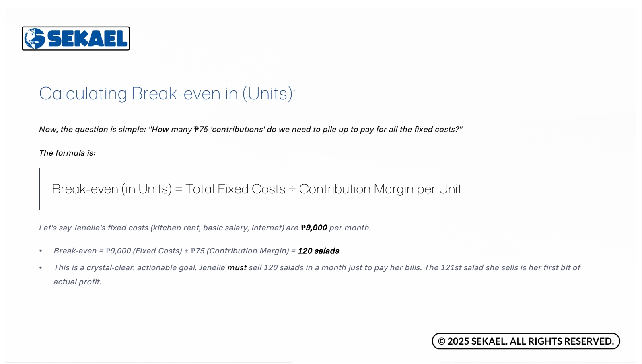Click the "actual profit." line

click(x=77, y=282)
